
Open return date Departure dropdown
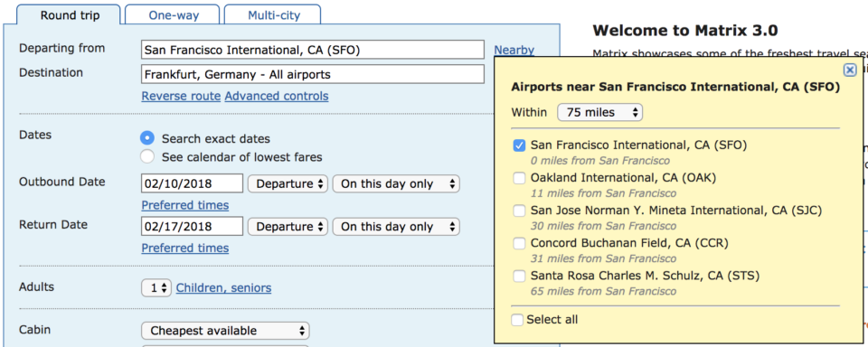click(x=288, y=227)
